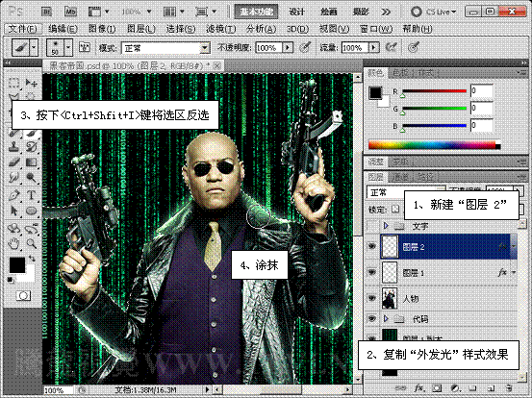The image size is (532, 398).
Task: Hide the 图层 1 layer
Action: 372,273
